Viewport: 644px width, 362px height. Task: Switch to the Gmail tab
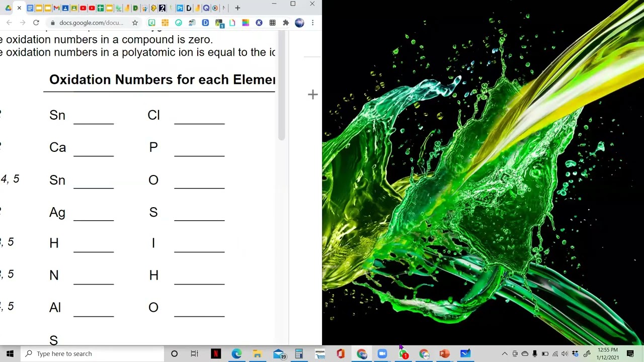click(56, 8)
